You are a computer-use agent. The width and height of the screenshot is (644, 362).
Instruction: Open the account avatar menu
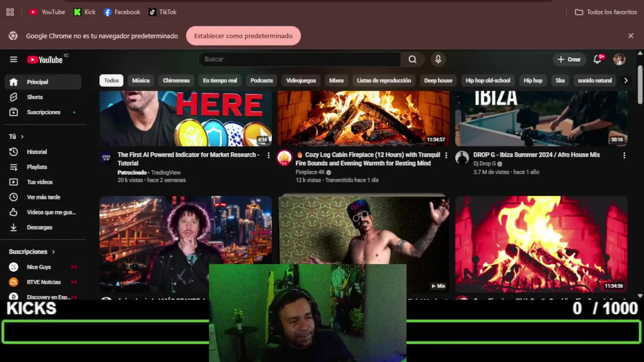(x=619, y=59)
